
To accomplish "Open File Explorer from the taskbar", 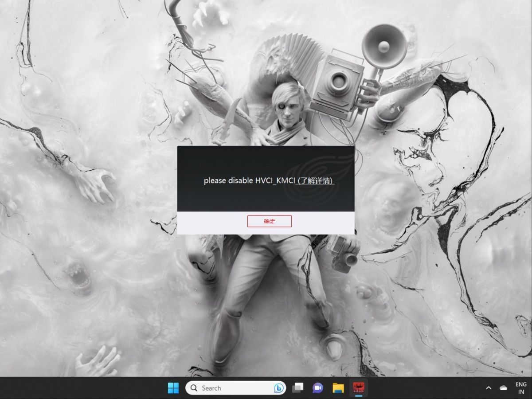I will pyautogui.click(x=338, y=388).
